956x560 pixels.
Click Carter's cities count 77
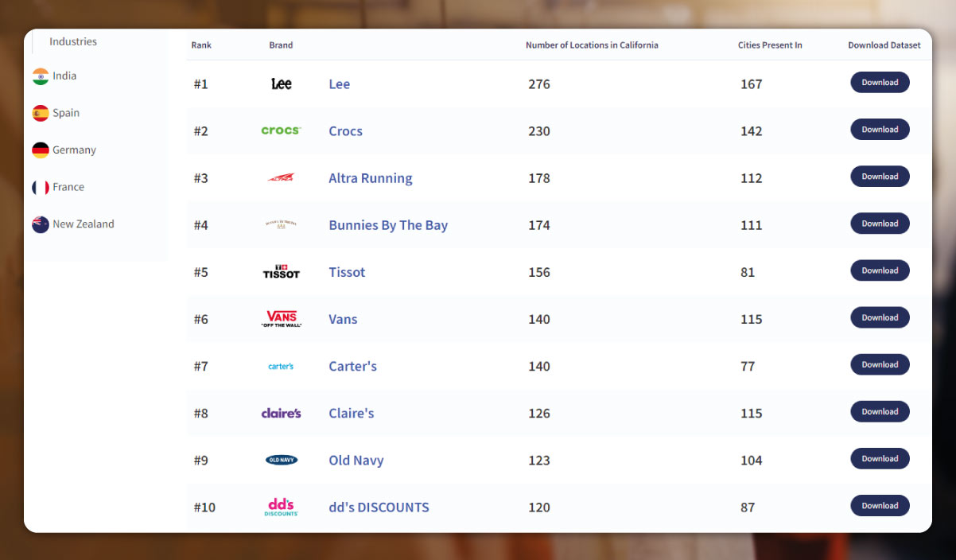(x=748, y=366)
